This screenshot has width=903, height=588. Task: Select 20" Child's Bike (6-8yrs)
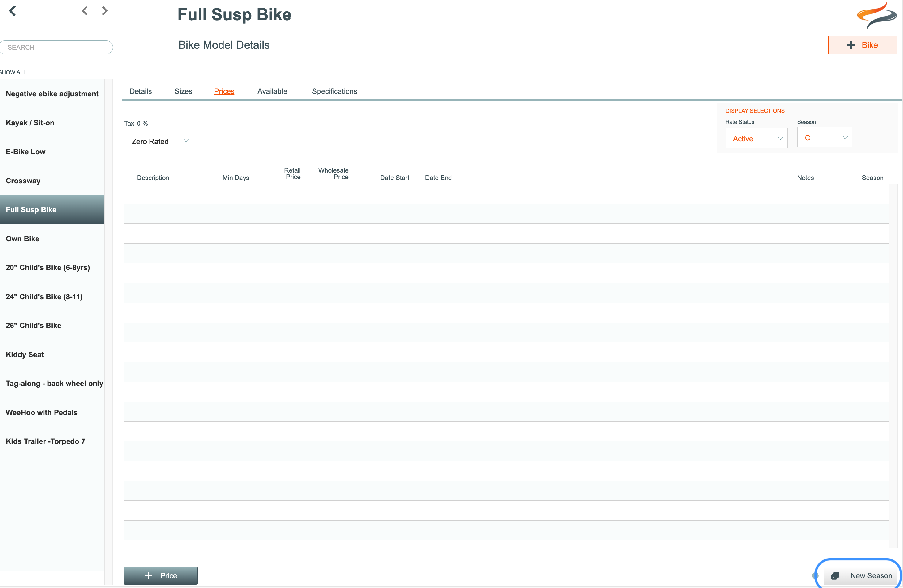[52, 267]
